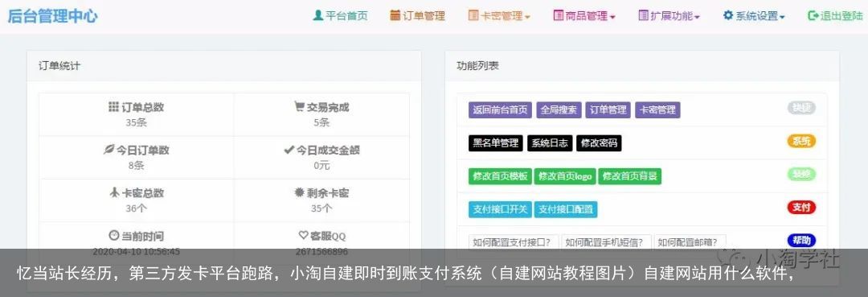The width and height of the screenshot is (868, 297).
Task: Click the 8条 today's orders value
Action: click(136, 165)
